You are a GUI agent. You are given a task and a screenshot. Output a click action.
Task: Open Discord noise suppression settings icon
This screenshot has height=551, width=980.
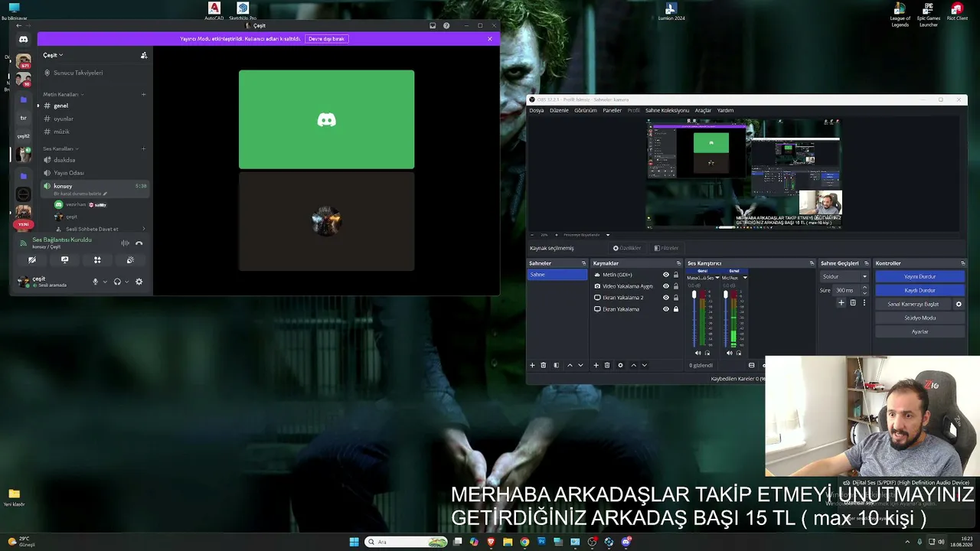[x=125, y=243]
